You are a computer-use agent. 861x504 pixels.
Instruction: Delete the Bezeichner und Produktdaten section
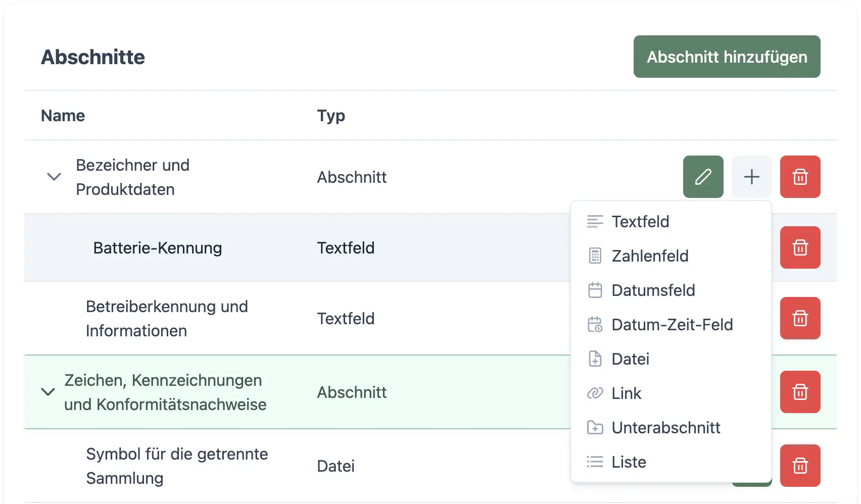[x=800, y=177]
